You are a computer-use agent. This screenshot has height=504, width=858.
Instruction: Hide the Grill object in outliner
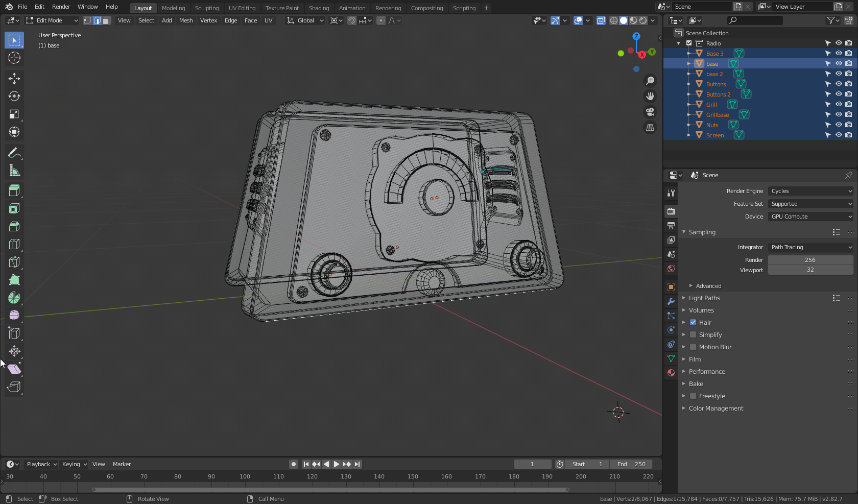tap(839, 104)
